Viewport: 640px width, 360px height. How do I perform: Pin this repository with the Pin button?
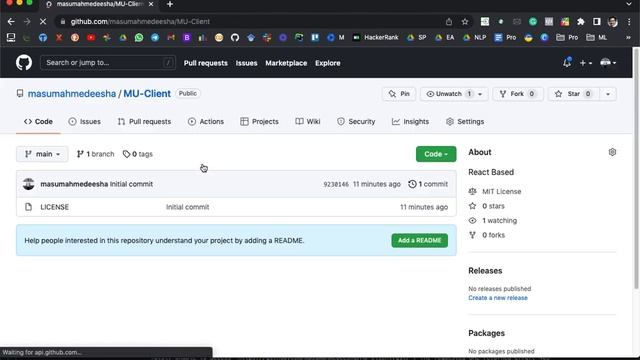click(x=399, y=94)
